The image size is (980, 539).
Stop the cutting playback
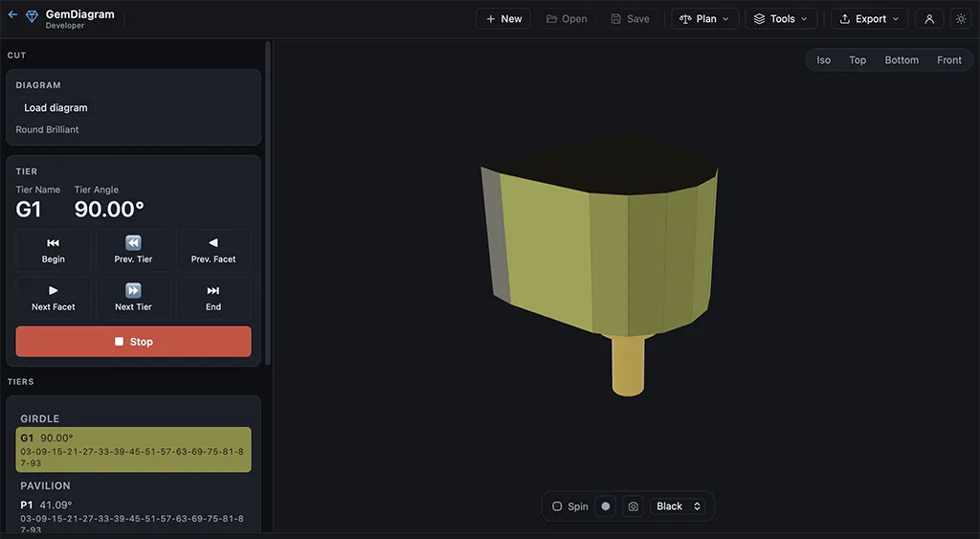coord(133,342)
